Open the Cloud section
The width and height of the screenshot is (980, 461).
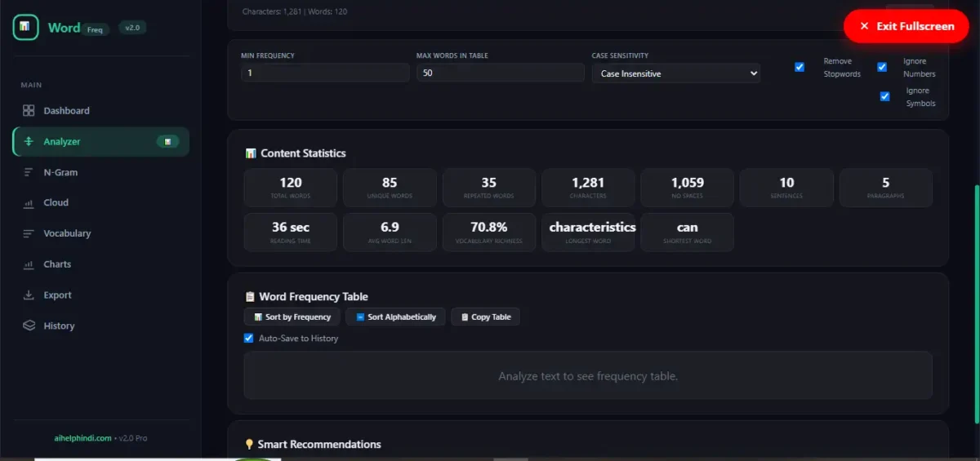tap(100, 203)
